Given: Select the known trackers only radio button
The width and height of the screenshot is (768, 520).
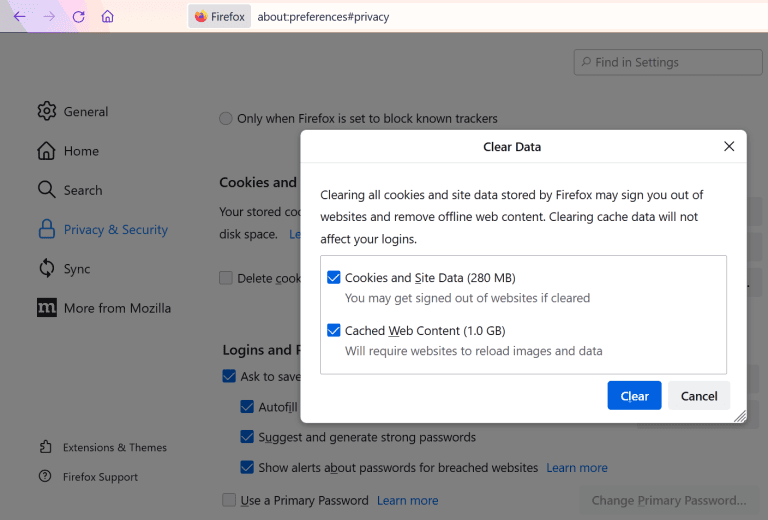Looking at the screenshot, I should (225, 118).
